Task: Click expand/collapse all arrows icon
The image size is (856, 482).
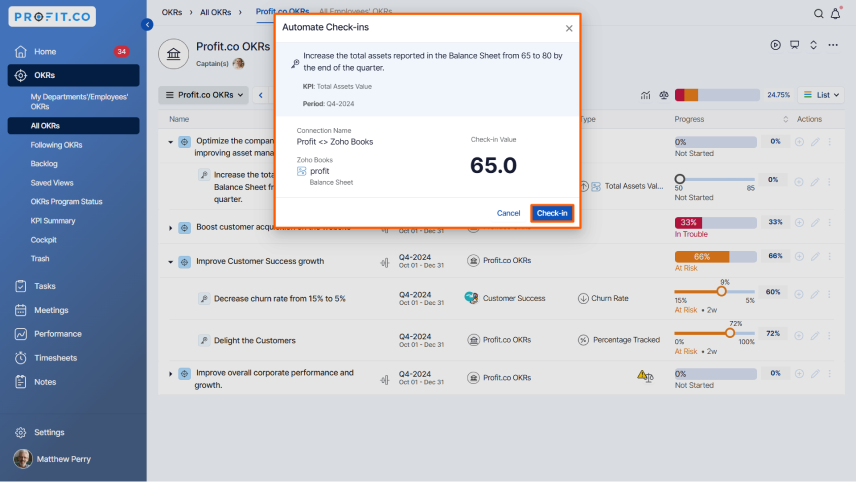Action: pos(813,45)
